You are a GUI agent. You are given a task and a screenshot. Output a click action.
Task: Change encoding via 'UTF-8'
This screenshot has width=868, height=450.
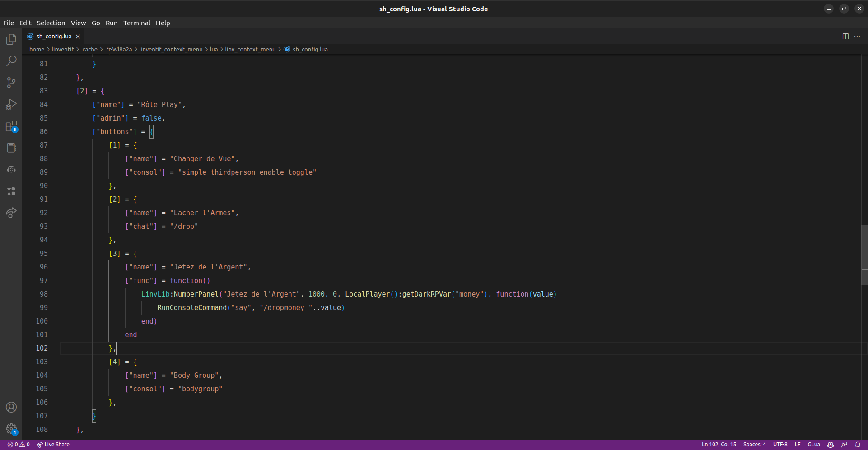780,445
